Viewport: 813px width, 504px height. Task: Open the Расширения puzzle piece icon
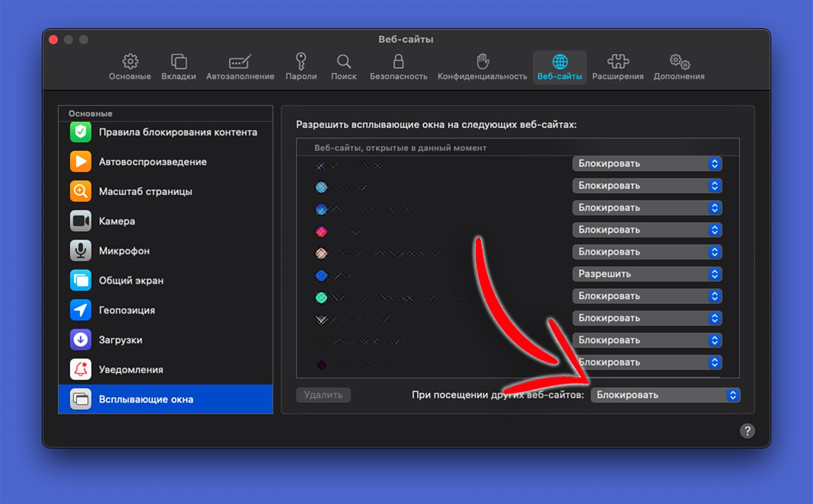tap(617, 62)
